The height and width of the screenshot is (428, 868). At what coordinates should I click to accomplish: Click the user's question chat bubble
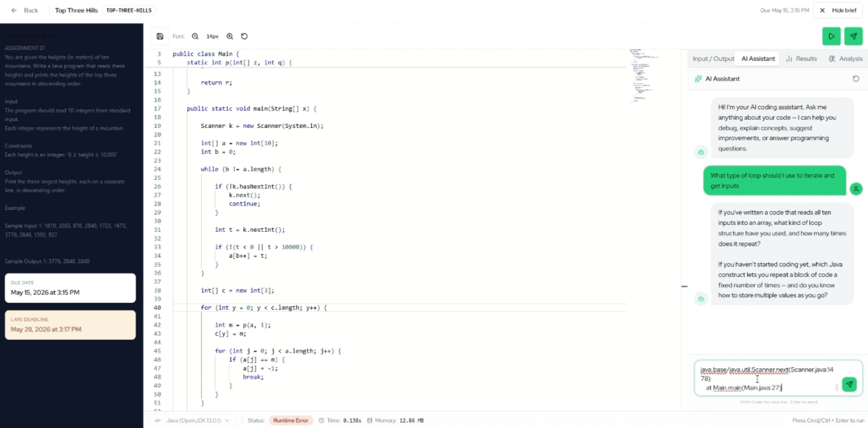(774, 180)
